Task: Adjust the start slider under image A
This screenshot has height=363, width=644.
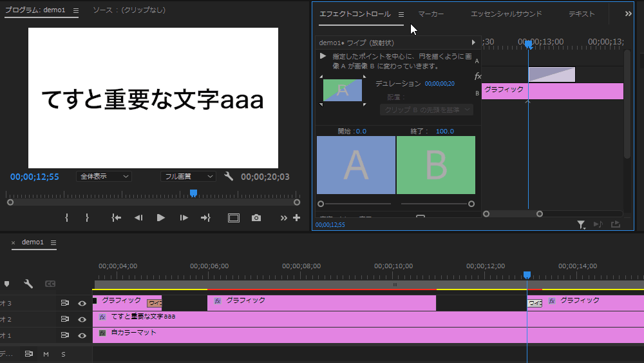Action: click(x=321, y=204)
